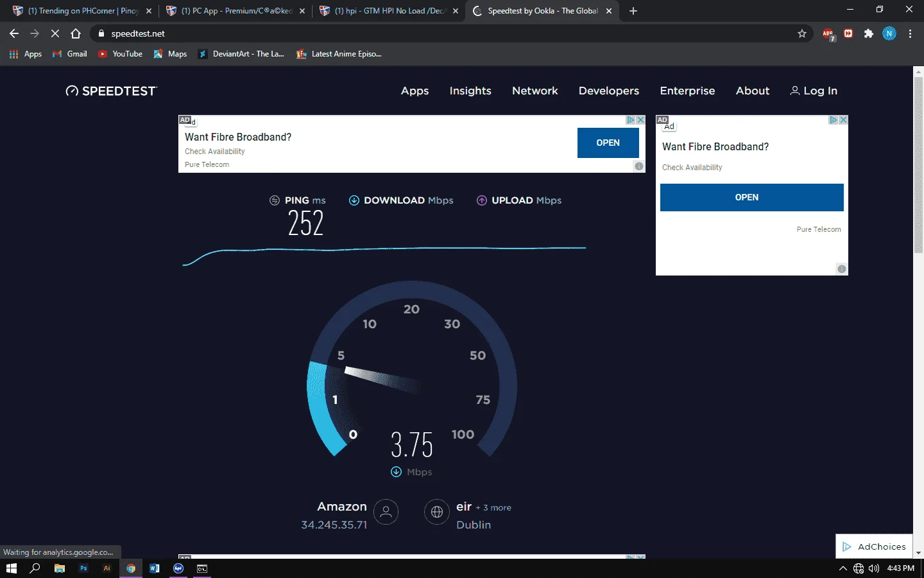Image resolution: width=924 pixels, height=578 pixels.
Task: Open Word from the taskbar
Action: [x=155, y=568]
